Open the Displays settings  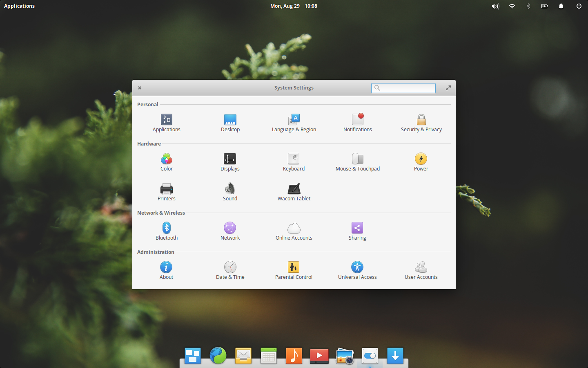point(230,162)
